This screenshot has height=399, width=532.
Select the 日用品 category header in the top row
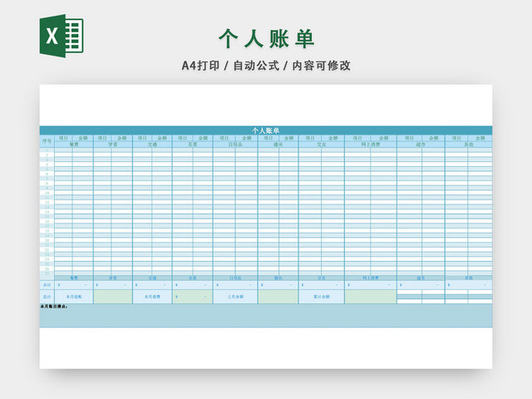pos(235,144)
